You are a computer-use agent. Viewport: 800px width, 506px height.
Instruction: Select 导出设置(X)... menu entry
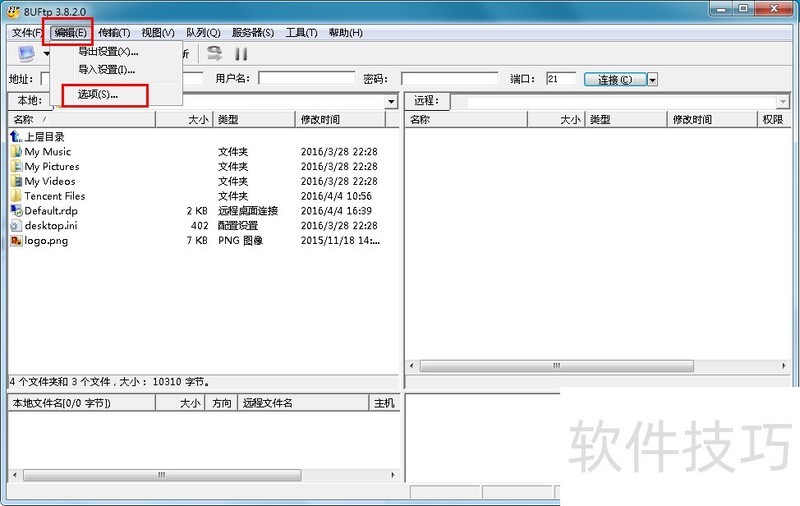coord(108,52)
